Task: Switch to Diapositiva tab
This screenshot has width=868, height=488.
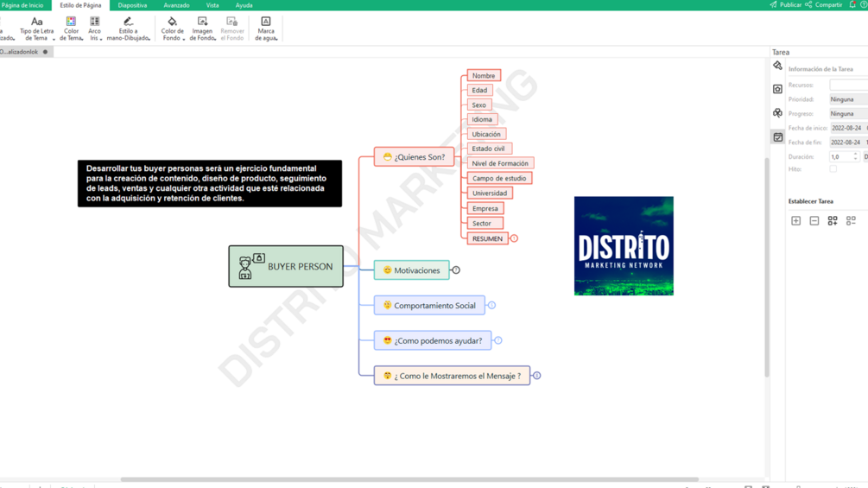Action: tap(132, 5)
